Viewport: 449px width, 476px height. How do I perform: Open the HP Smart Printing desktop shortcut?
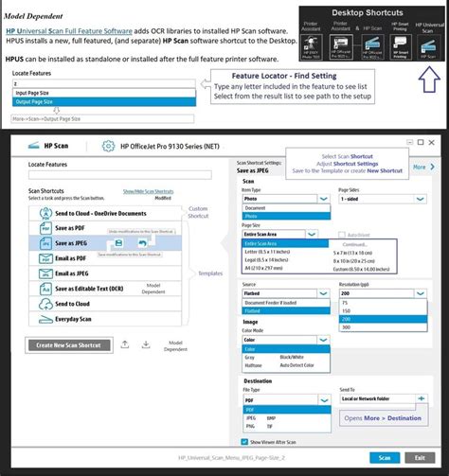point(401,47)
